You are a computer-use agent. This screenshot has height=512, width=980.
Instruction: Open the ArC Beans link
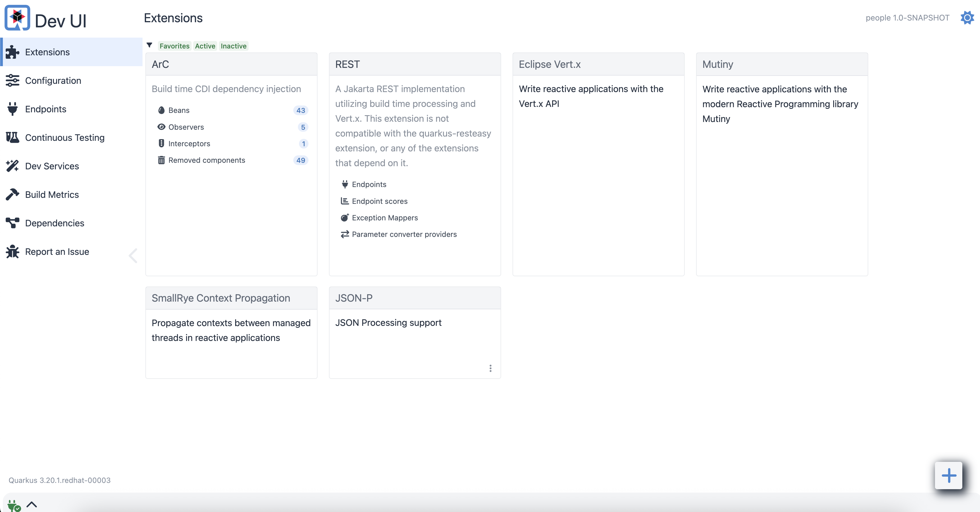click(179, 110)
